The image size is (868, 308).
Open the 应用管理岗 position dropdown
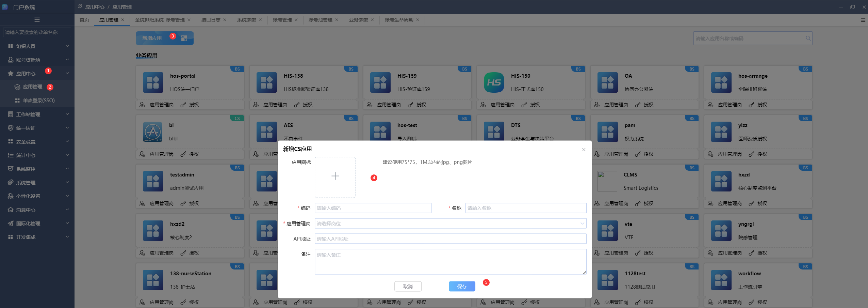[x=451, y=224]
